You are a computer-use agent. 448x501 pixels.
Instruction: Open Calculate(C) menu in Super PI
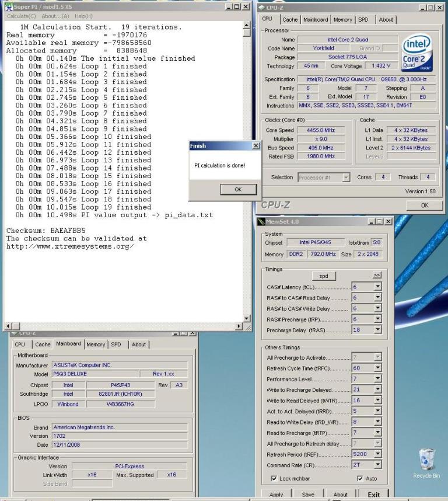[22, 16]
